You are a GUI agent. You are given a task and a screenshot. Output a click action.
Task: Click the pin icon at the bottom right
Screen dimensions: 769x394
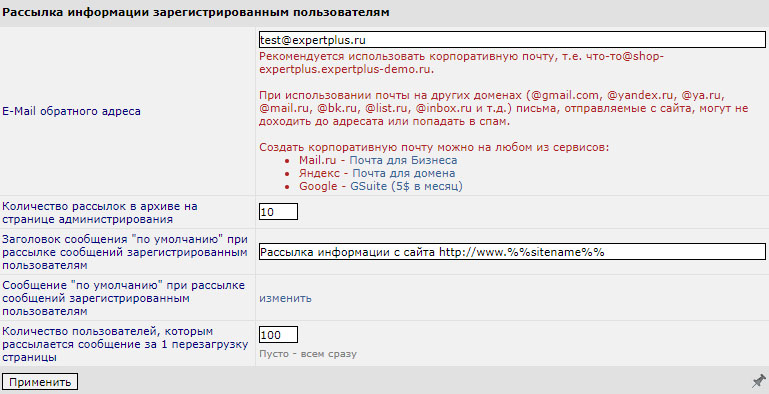pyautogui.click(x=759, y=381)
